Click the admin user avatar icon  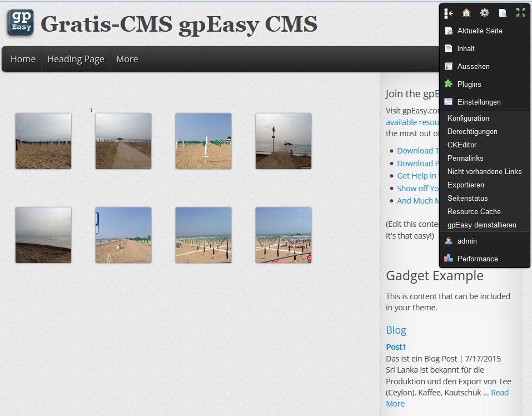pos(449,241)
